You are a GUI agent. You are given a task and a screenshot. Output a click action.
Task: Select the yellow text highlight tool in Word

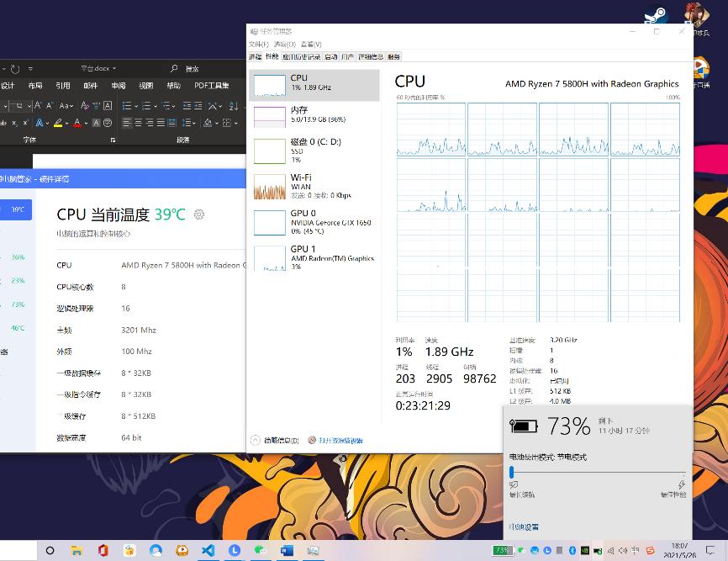pyautogui.click(x=57, y=122)
